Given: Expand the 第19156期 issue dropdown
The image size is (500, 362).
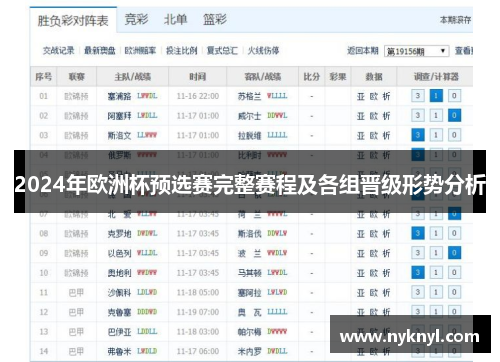Looking at the screenshot, I should click(x=416, y=51).
